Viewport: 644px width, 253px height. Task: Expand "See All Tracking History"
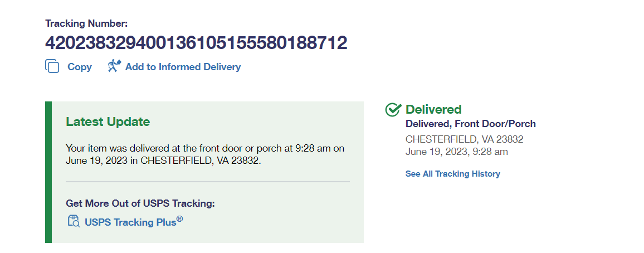(452, 174)
